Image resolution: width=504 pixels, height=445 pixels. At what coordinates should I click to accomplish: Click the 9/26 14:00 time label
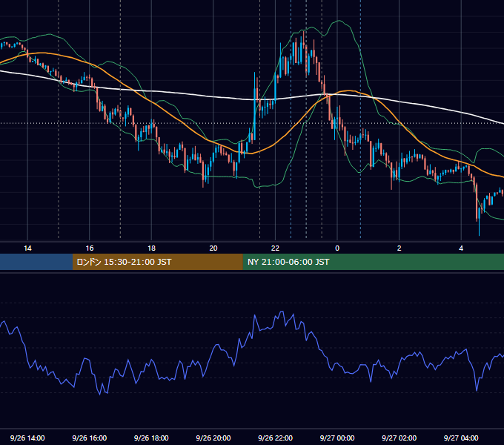click(x=27, y=438)
